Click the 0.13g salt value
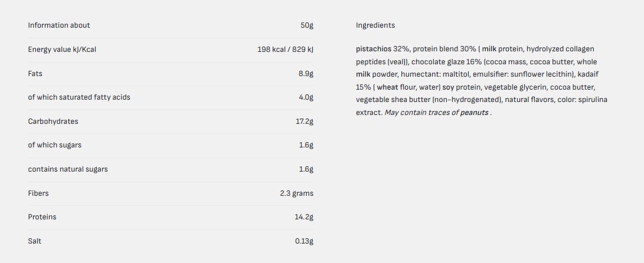Image resolution: width=644 pixels, height=263 pixels. [304, 241]
